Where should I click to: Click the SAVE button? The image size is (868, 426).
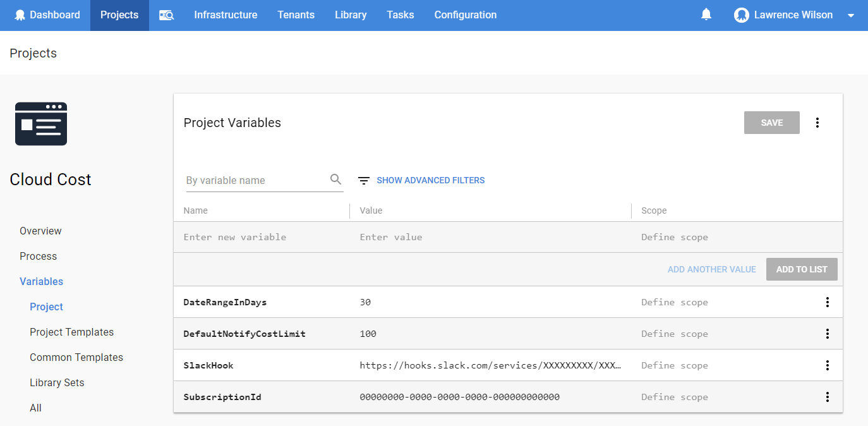771,122
